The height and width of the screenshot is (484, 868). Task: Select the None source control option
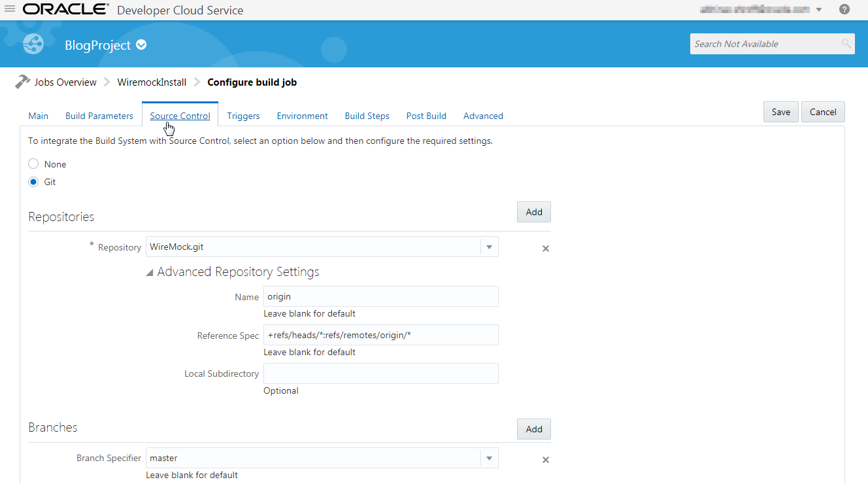pos(33,164)
